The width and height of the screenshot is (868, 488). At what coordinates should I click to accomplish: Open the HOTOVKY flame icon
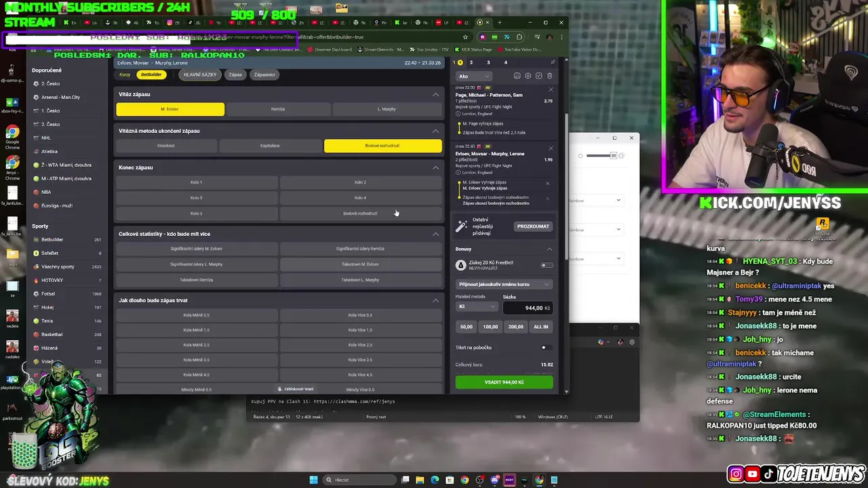pos(36,280)
